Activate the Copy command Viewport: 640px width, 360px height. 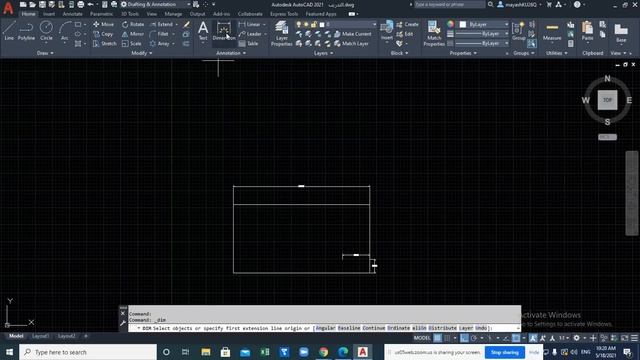103,34
